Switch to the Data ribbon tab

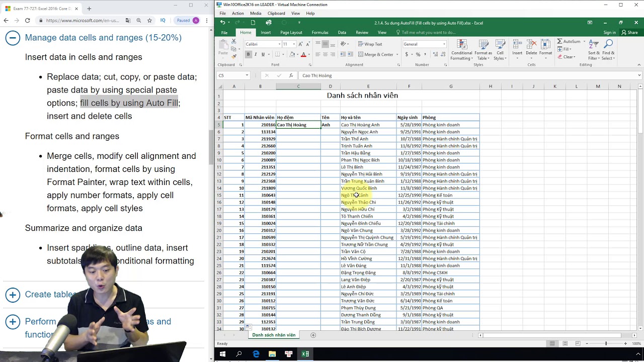tap(342, 33)
